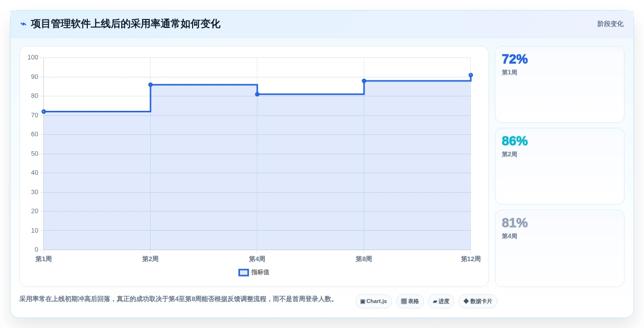Click the 第8周 data point at 88
The width and height of the screenshot is (644, 328).
coord(364,81)
